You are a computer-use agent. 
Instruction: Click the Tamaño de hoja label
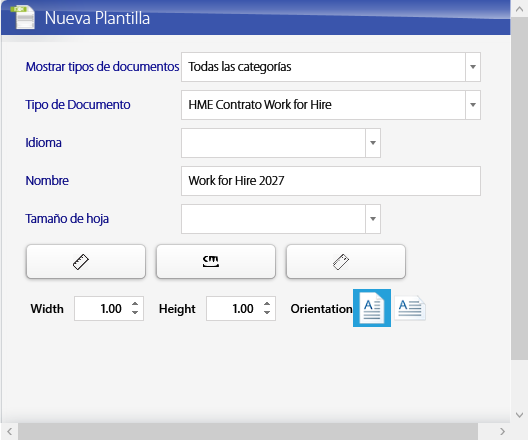pos(67,219)
